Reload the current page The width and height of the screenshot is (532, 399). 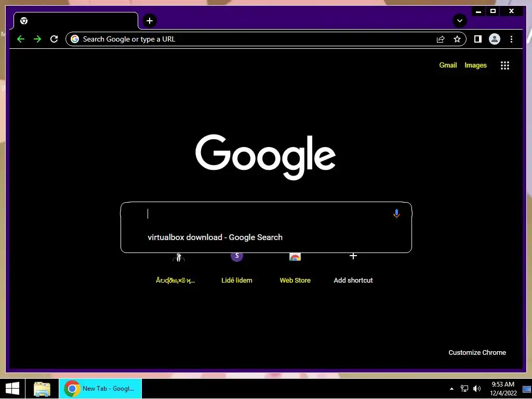pyautogui.click(x=54, y=39)
